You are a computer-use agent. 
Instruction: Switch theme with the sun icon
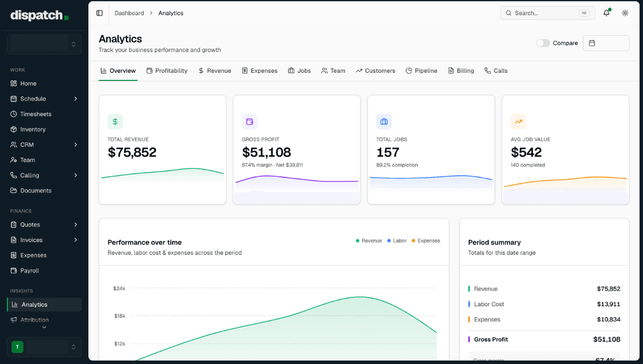coord(625,13)
